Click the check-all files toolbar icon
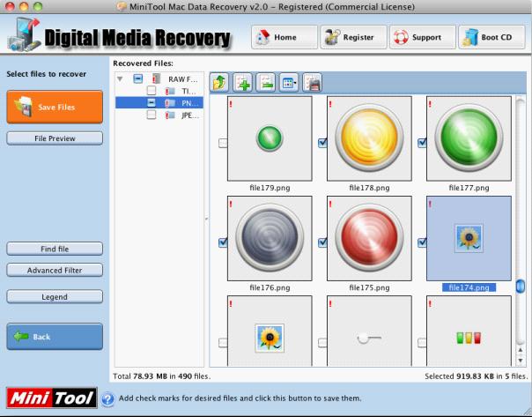This screenshot has height=417, width=532. coord(242,83)
